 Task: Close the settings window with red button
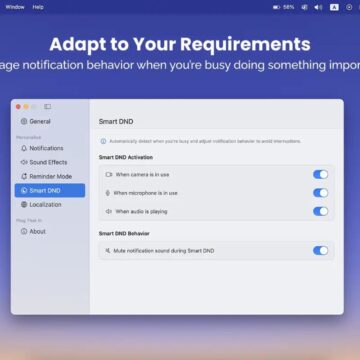[18, 107]
